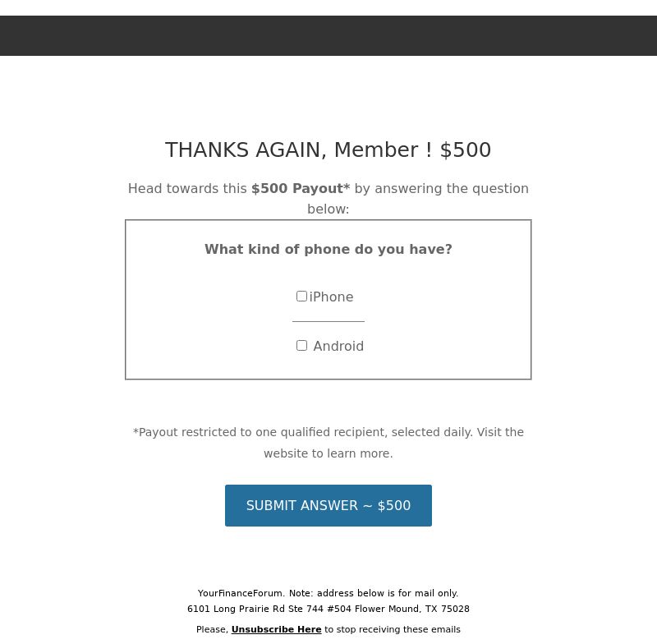The image size is (657, 644).
Task: Select the iPhone option label
Action: click(331, 297)
